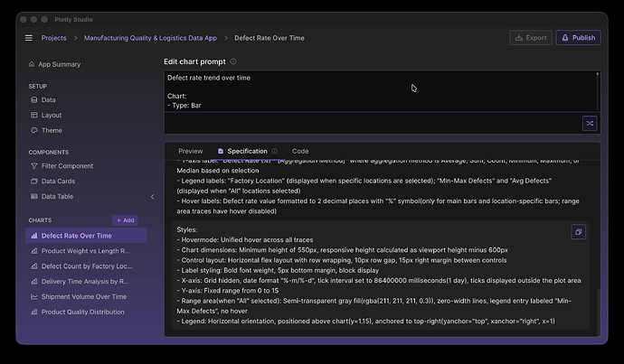The image size is (624, 364).
Task: Click the shuffle icon below the prompt box
Action: 590,123
